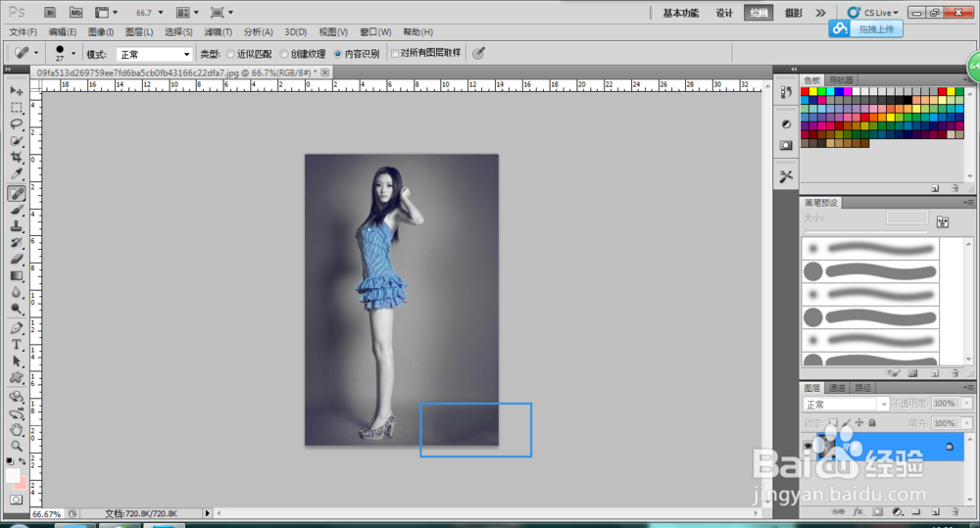980x528 pixels.
Task: Toggle lock transparent pixels
Action: 834,423
